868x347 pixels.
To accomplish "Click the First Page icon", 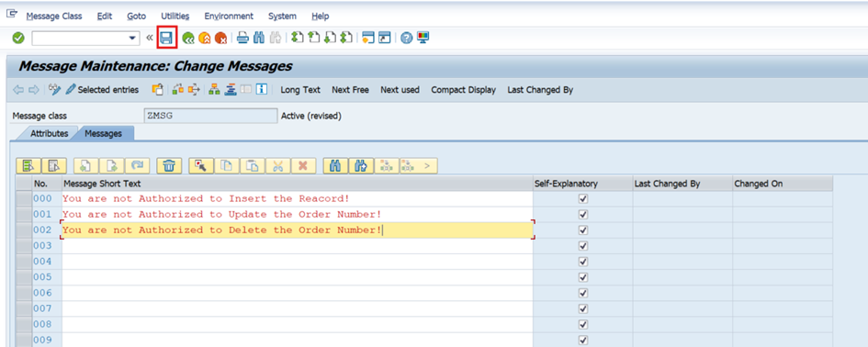I will pos(298,38).
